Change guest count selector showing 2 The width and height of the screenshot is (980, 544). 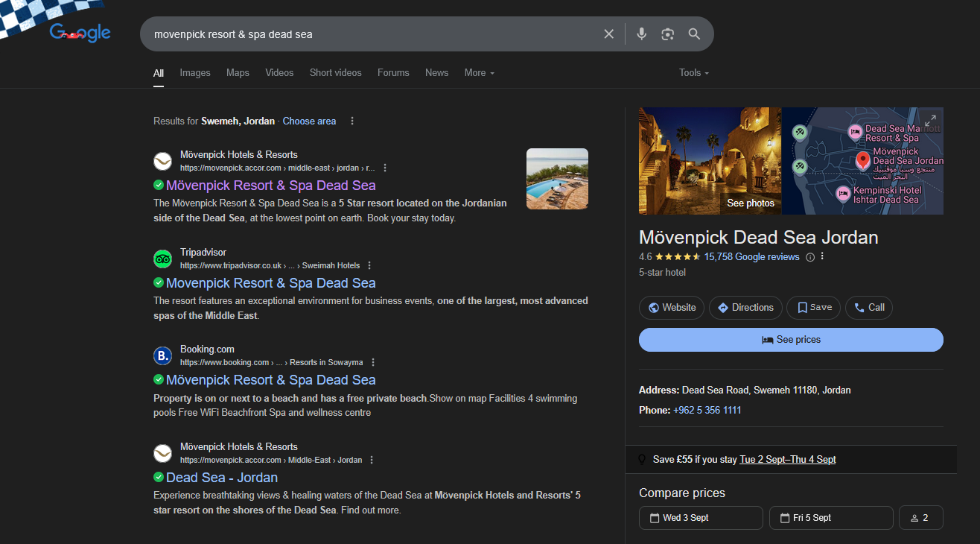click(x=921, y=518)
